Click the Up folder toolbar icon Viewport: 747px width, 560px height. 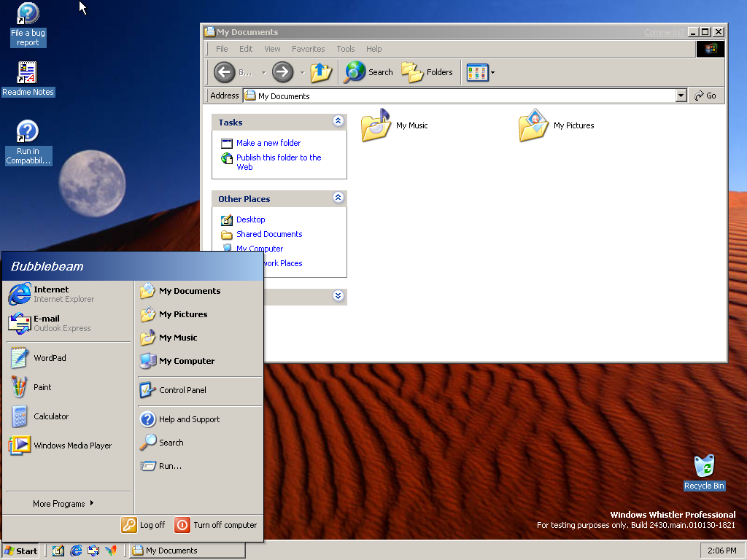click(x=321, y=72)
